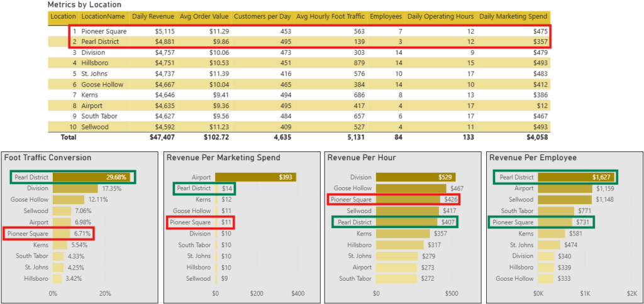Select Pioneer Square row in the table

pyautogui.click(x=104, y=31)
